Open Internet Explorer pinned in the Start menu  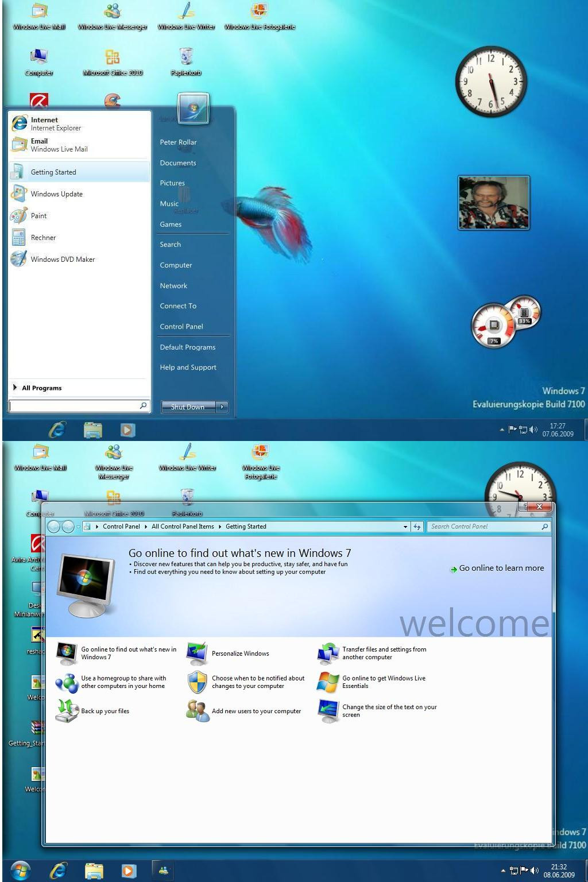79,123
